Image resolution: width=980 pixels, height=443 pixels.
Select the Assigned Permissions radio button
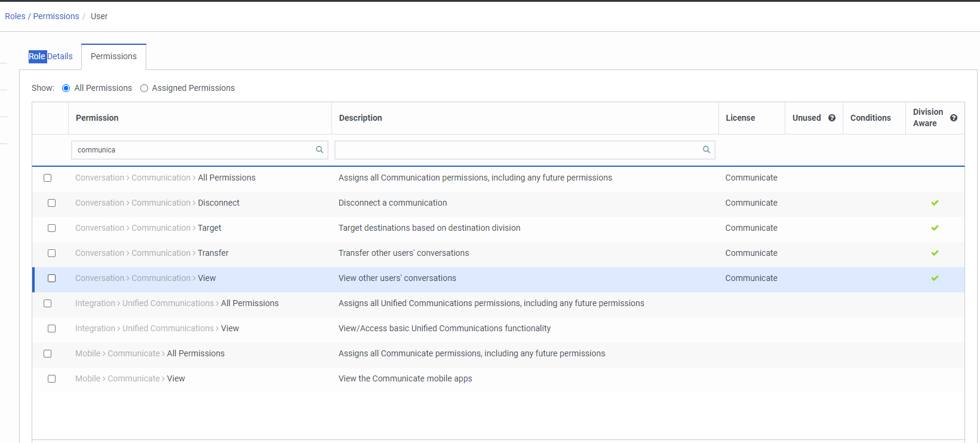(144, 88)
